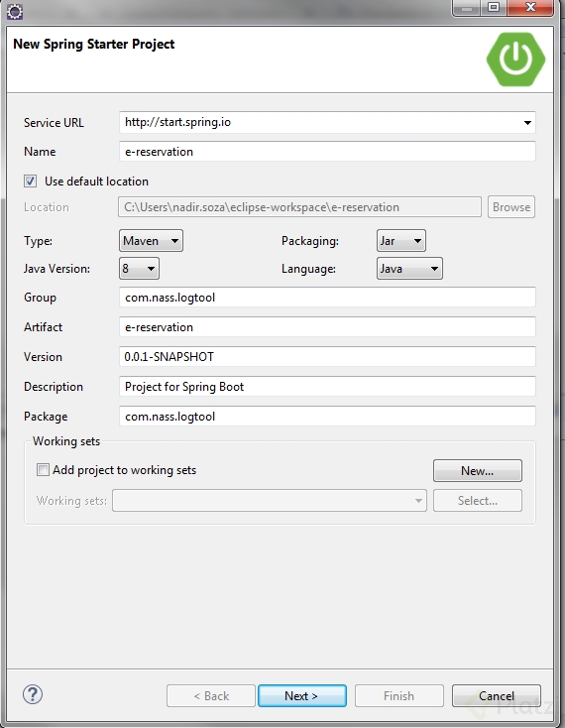The height and width of the screenshot is (728, 565).
Task: Uncheck Use default location
Action: click(31, 182)
